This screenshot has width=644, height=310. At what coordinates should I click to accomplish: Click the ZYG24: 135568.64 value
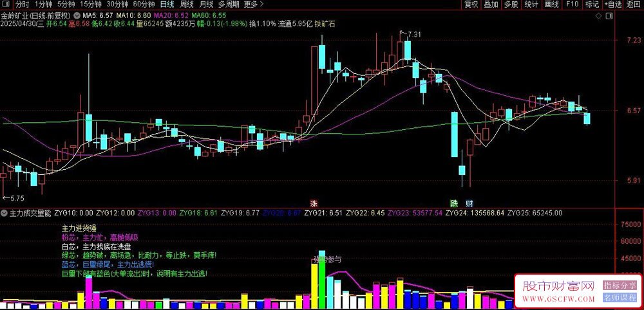475,214
